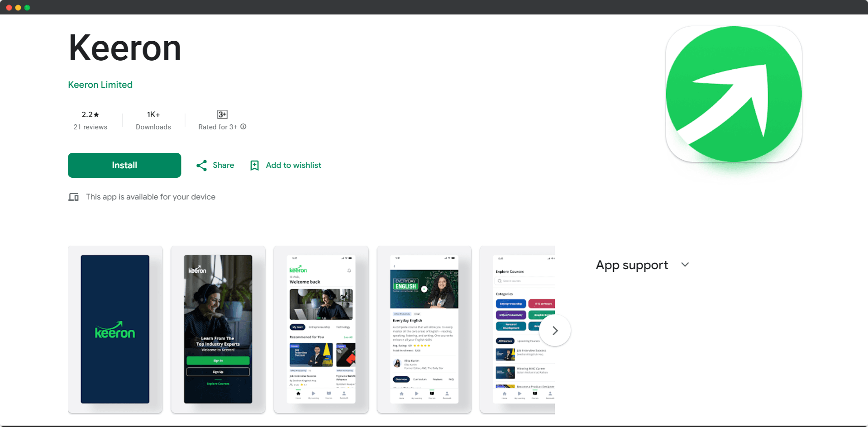Open the Explore Courses screenshot

tap(517, 329)
